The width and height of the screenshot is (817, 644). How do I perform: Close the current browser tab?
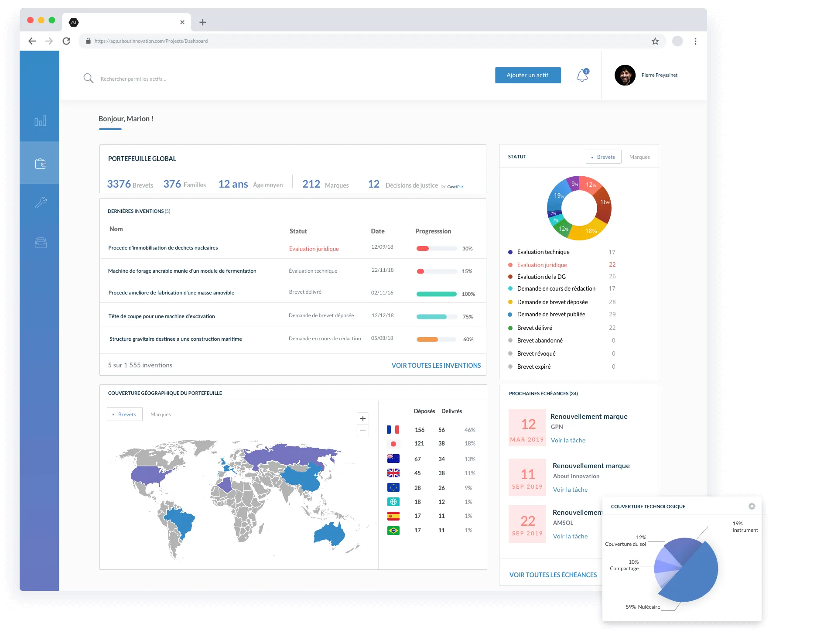click(182, 22)
